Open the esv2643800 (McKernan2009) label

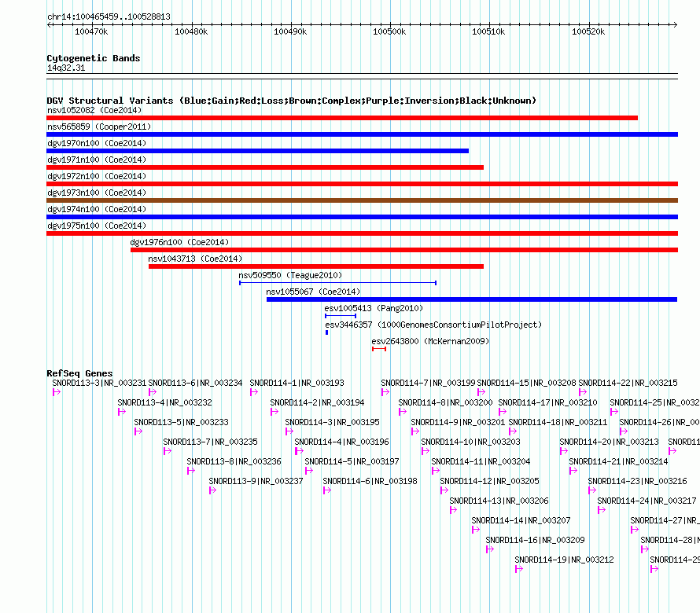click(430, 341)
